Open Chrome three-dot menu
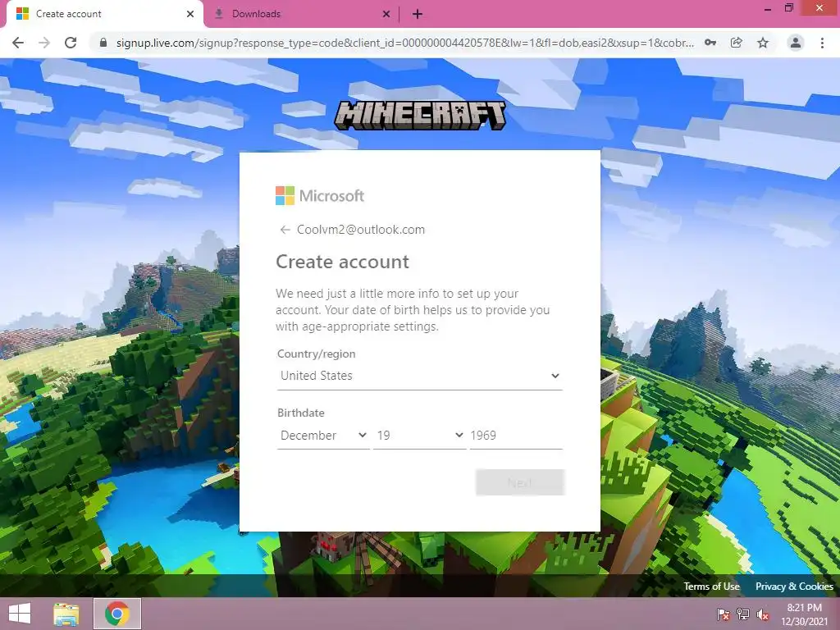This screenshot has height=630, width=840. (822, 43)
